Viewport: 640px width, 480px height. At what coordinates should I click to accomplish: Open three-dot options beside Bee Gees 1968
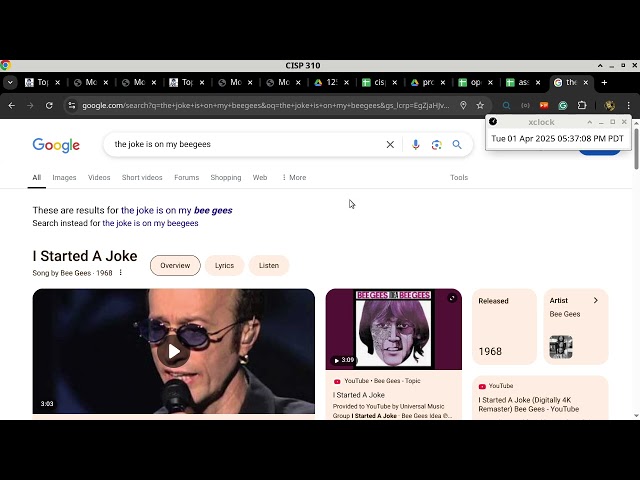tap(120, 272)
